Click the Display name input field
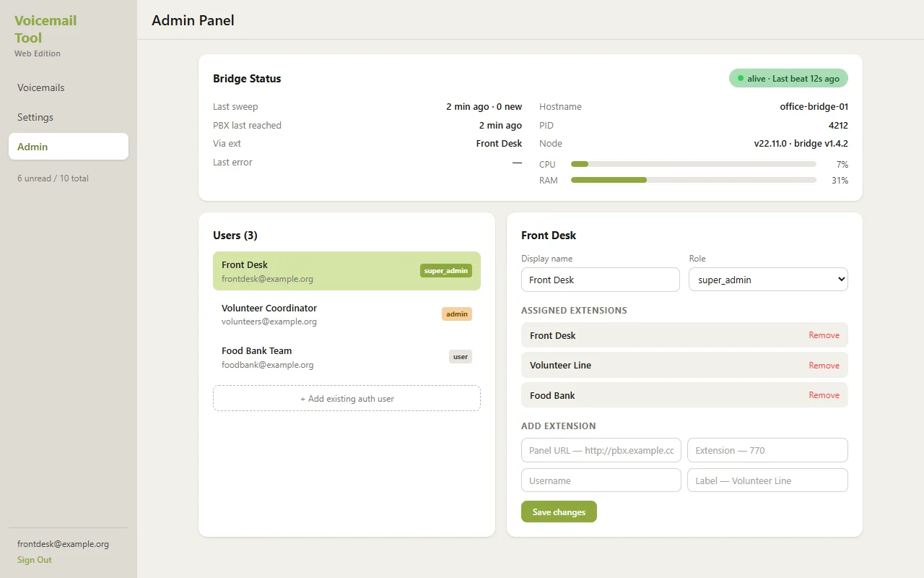This screenshot has width=924, height=578. [x=601, y=280]
